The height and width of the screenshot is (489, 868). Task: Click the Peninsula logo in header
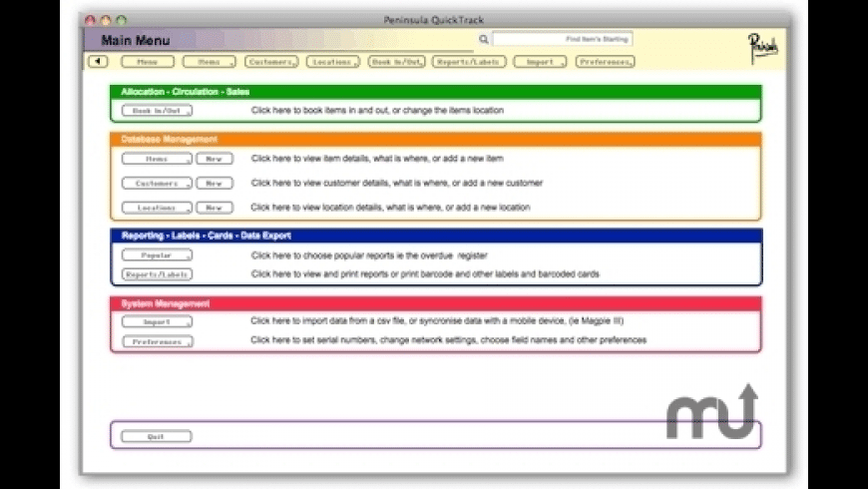[x=763, y=48]
